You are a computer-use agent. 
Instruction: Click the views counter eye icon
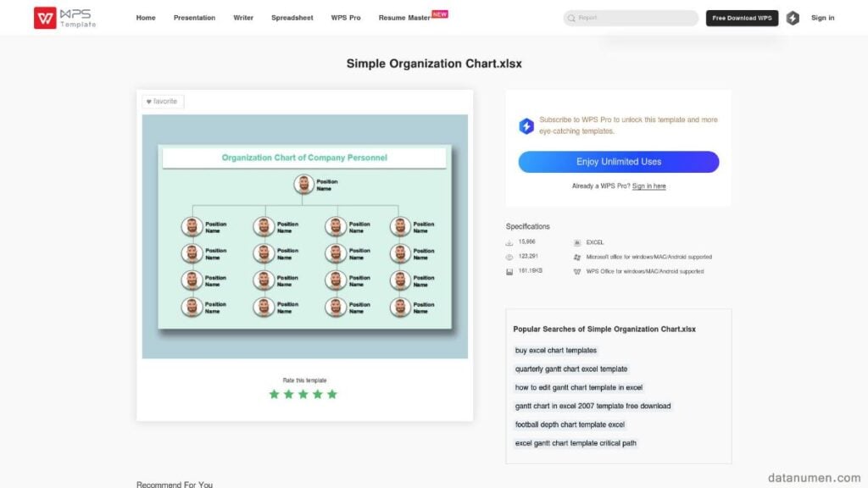pos(509,257)
